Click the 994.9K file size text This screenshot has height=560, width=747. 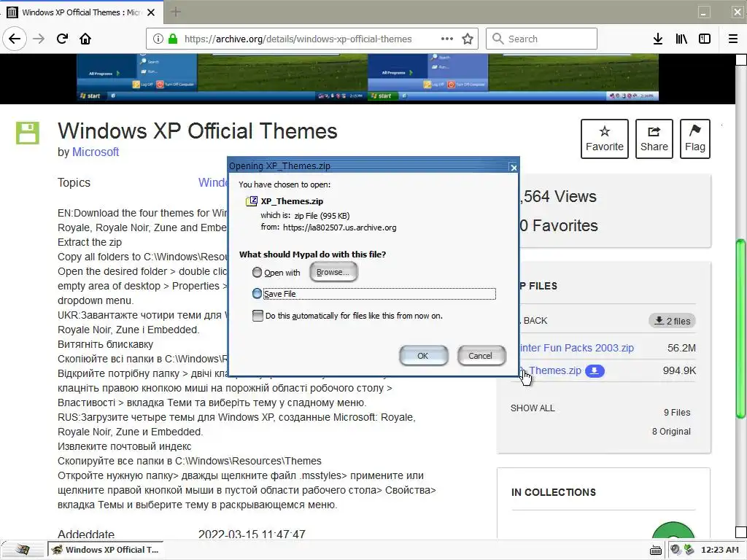point(679,371)
